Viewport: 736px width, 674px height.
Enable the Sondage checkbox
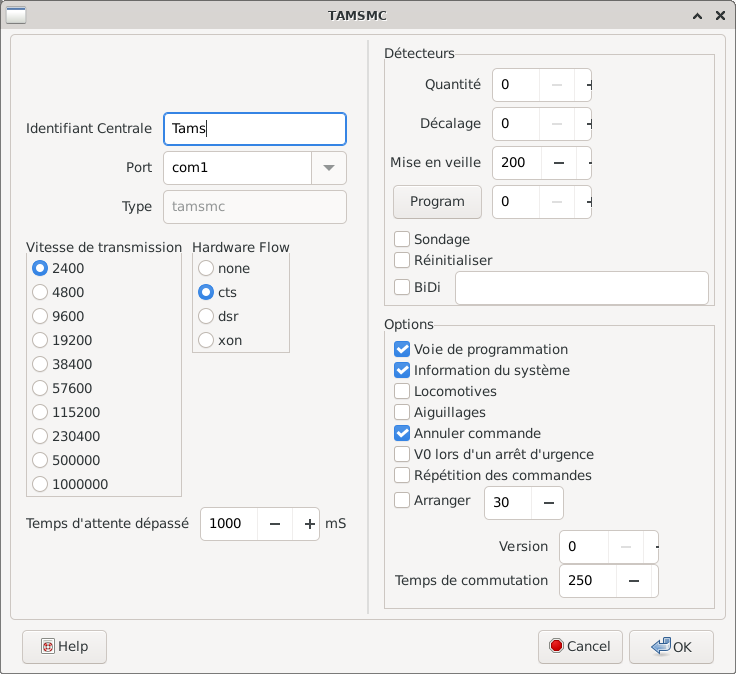[x=402, y=239]
